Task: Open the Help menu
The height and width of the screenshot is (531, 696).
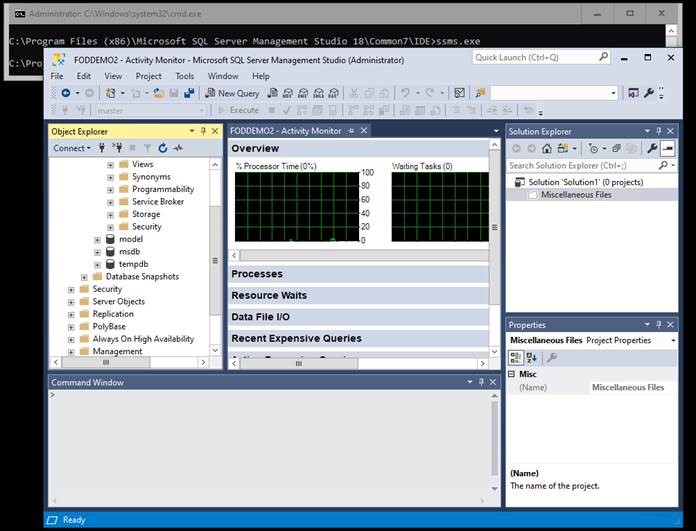Action: [x=261, y=76]
